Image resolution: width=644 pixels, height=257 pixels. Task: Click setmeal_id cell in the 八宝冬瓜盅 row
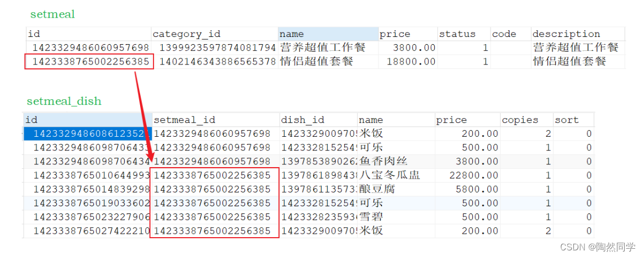216,175
